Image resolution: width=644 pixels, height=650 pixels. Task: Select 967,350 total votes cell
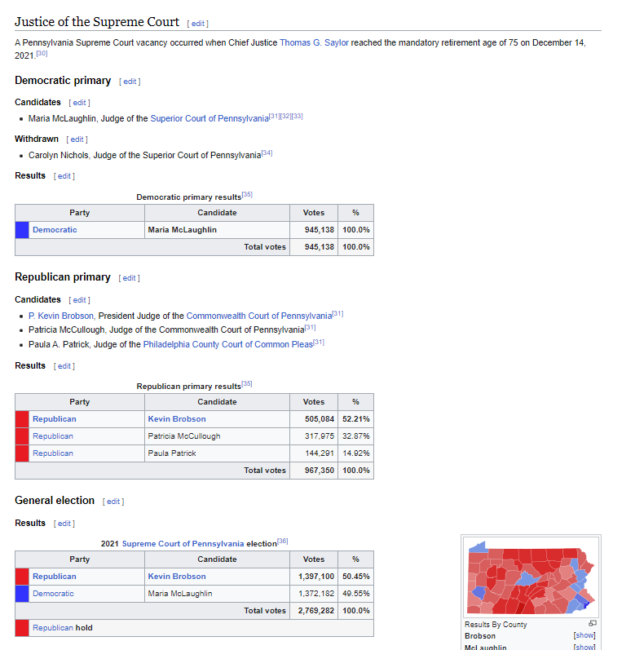pos(314,471)
